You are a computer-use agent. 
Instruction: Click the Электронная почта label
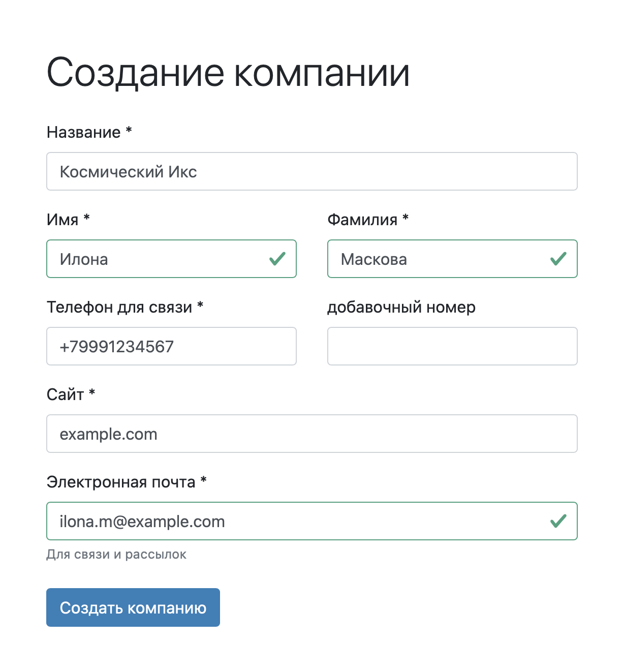click(x=121, y=482)
